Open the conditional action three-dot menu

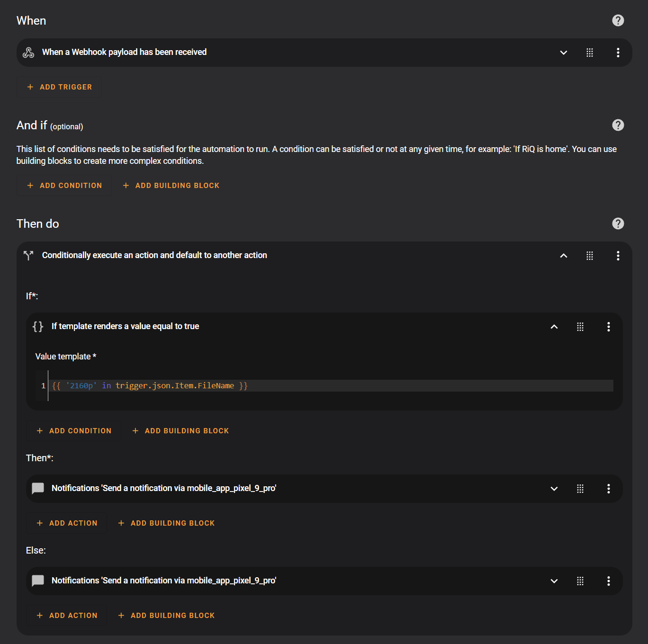click(x=618, y=256)
